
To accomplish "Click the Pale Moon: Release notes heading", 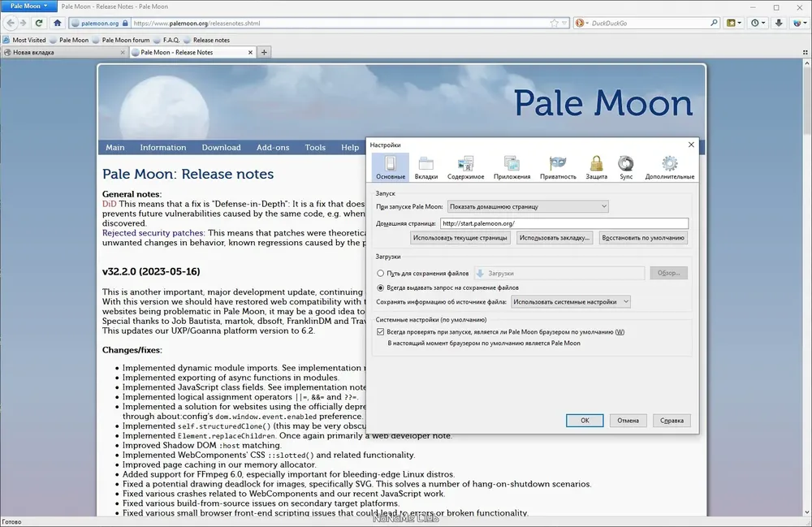I will click(188, 174).
